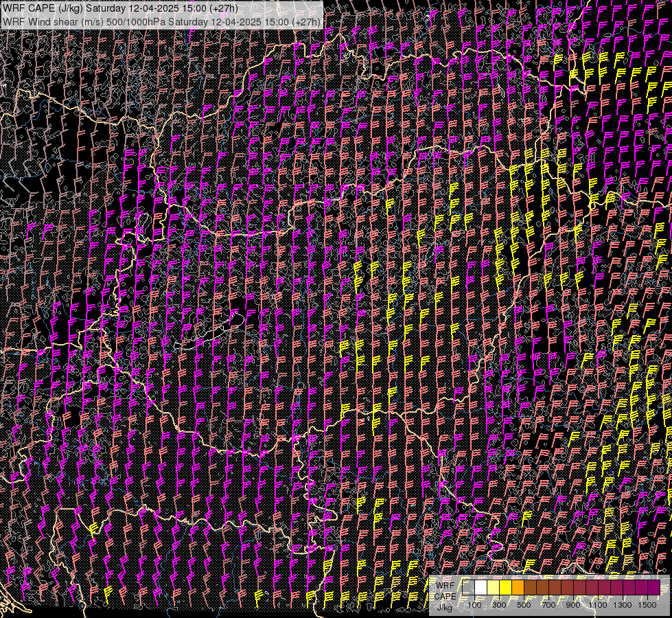The height and width of the screenshot is (618, 672).
Task: Click the legend value 500
Action: (x=524, y=605)
